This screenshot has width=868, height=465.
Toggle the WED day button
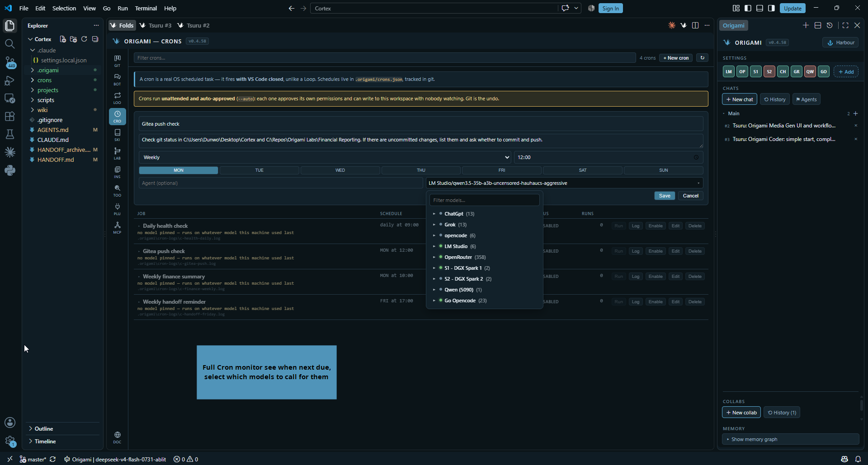[x=340, y=170]
